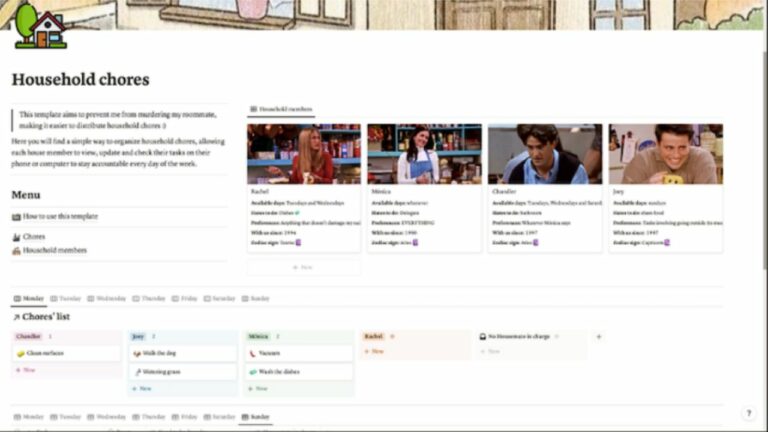Select Wednesday in the bottom tab row
Viewport: 768px width, 432px height.
click(x=107, y=417)
